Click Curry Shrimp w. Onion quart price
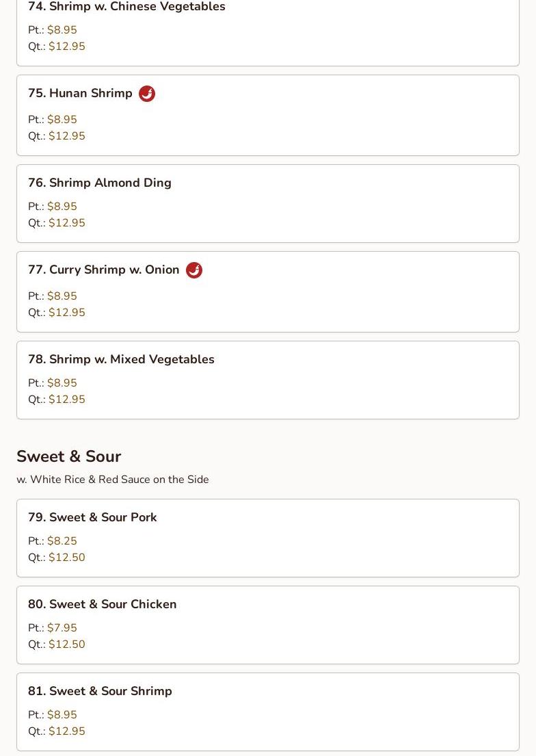This screenshot has width=536, height=756. pos(67,313)
